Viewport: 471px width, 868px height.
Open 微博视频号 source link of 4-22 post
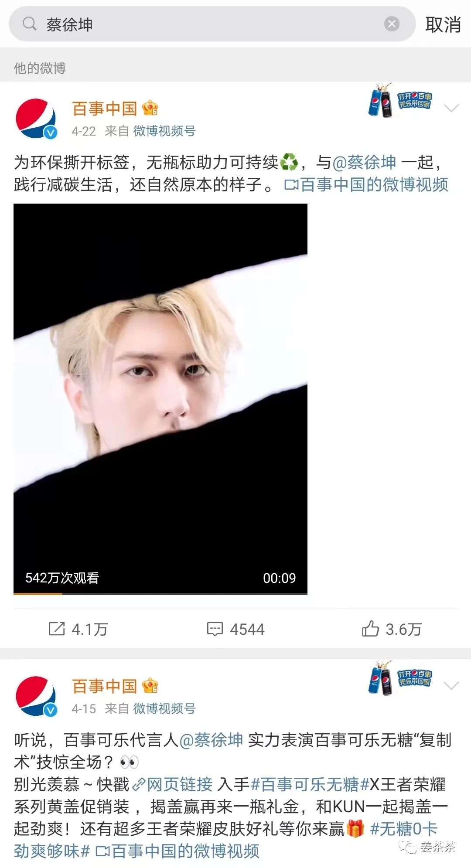point(164,131)
